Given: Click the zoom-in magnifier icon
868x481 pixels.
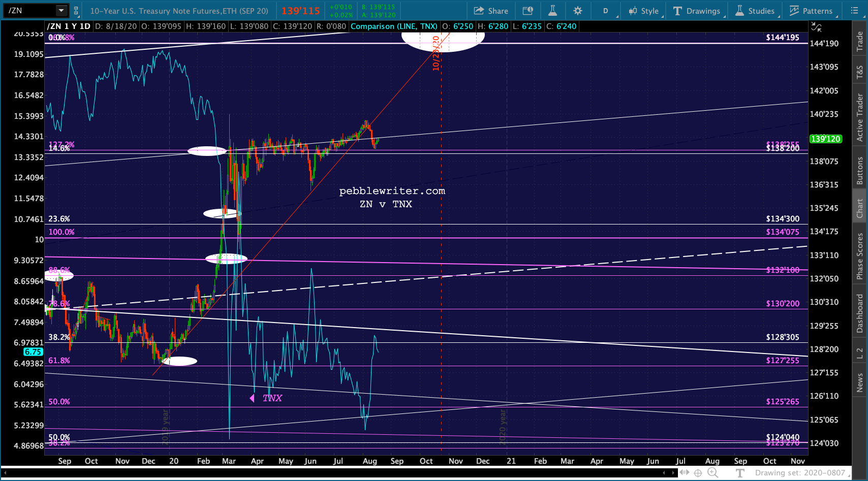Looking at the screenshot, I should (x=713, y=473).
